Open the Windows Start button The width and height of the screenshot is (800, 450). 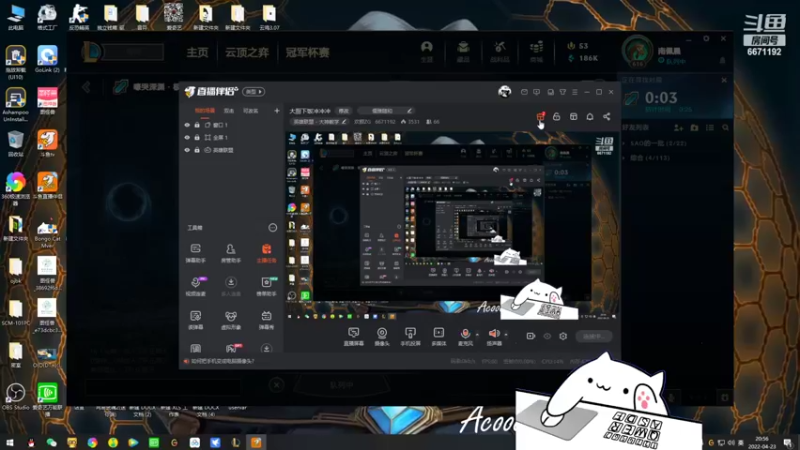[x=10, y=442]
